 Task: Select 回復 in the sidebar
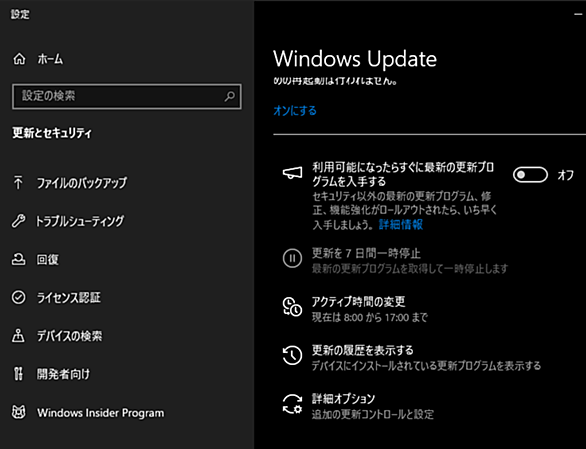point(47,259)
